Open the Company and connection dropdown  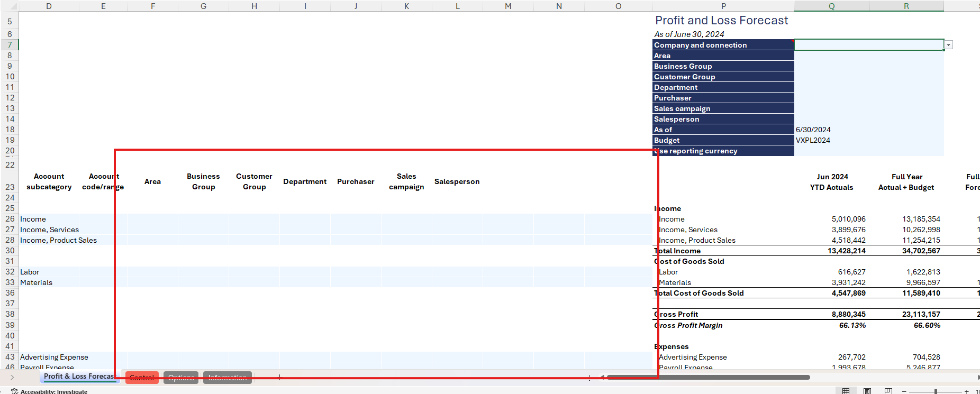(x=948, y=45)
